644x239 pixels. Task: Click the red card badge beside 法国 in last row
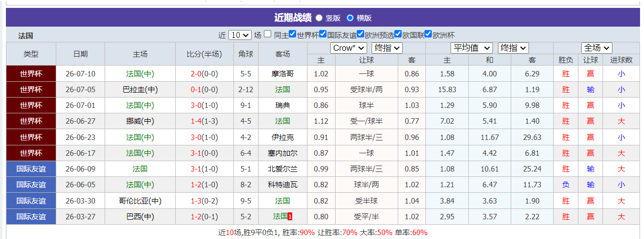[290, 216]
